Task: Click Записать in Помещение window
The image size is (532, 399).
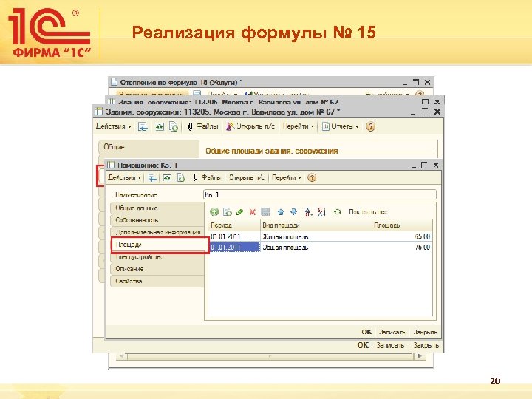Action: click(392, 332)
